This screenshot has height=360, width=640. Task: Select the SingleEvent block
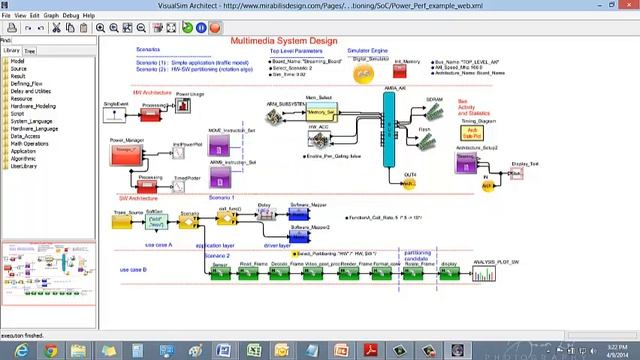click(x=114, y=115)
